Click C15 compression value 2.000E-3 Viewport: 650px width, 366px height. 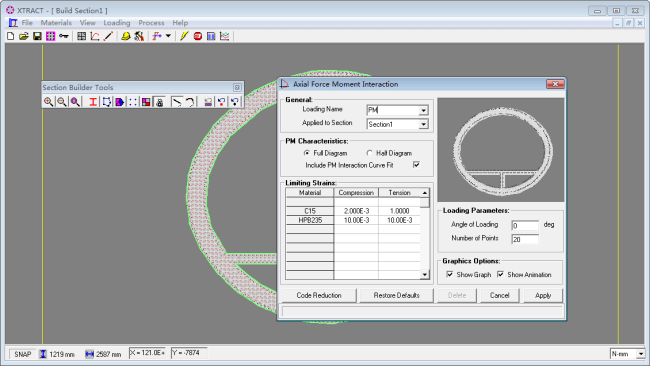point(356,211)
